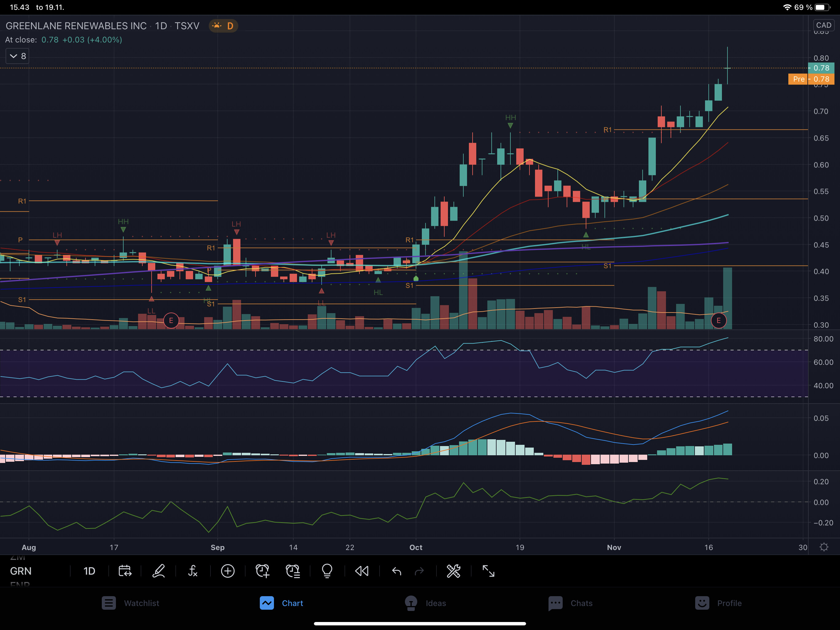The width and height of the screenshot is (840, 630).
Task: Tap the November earnings E marker
Action: tap(718, 320)
